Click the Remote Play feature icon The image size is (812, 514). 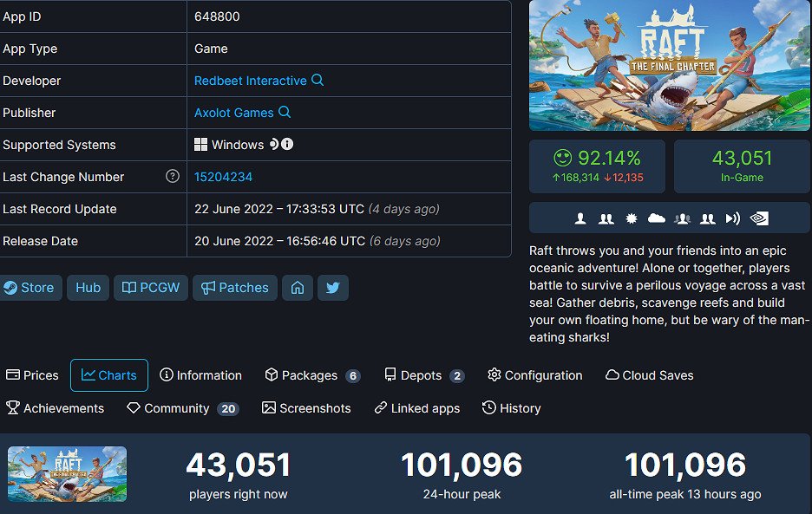[733, 218]
